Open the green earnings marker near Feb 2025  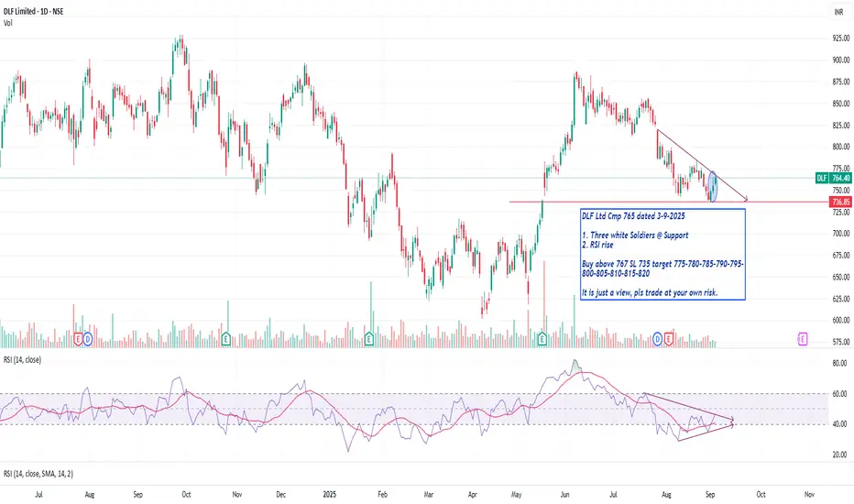[x=369, y=339]
